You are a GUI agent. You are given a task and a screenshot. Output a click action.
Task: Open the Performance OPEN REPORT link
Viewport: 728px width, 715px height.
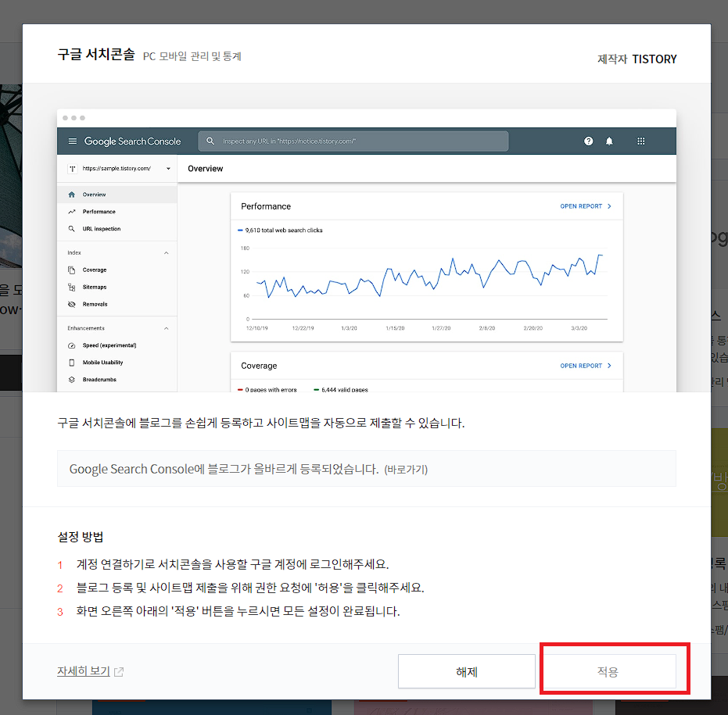coord(581,206)
